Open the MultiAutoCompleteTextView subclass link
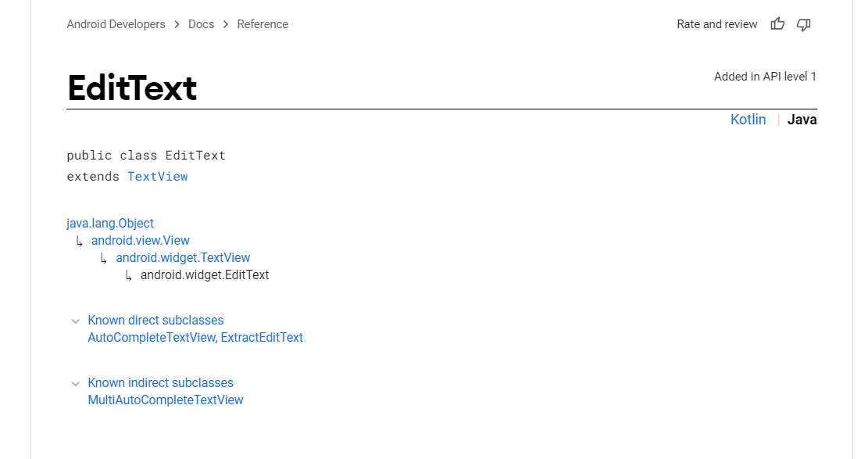The width and height of the screenshot is (868, 459). click(x=166, y=400)
